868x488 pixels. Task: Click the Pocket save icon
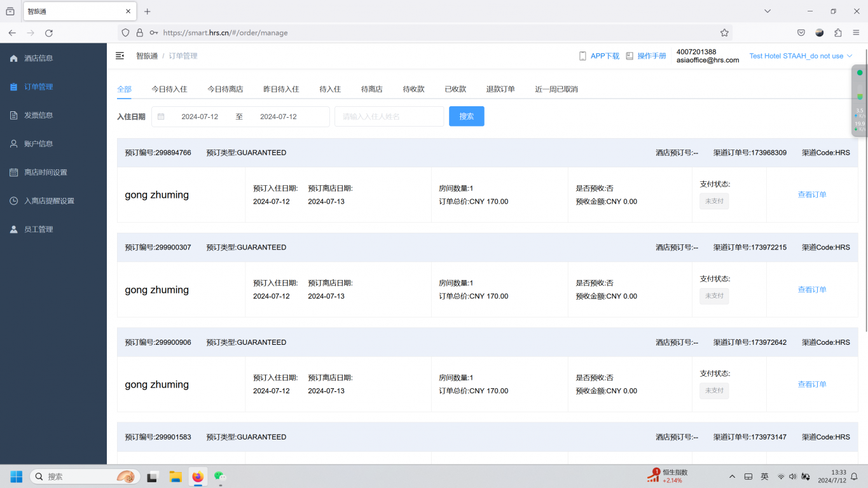(801, 32)
